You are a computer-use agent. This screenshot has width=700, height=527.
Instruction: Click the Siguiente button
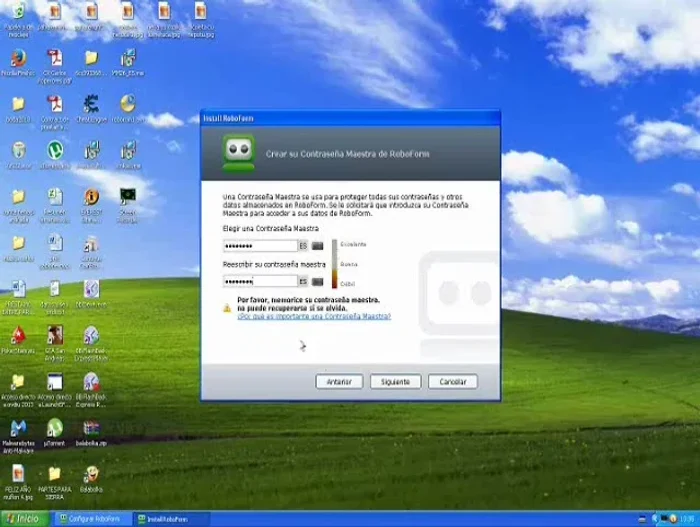coord(395,381)
